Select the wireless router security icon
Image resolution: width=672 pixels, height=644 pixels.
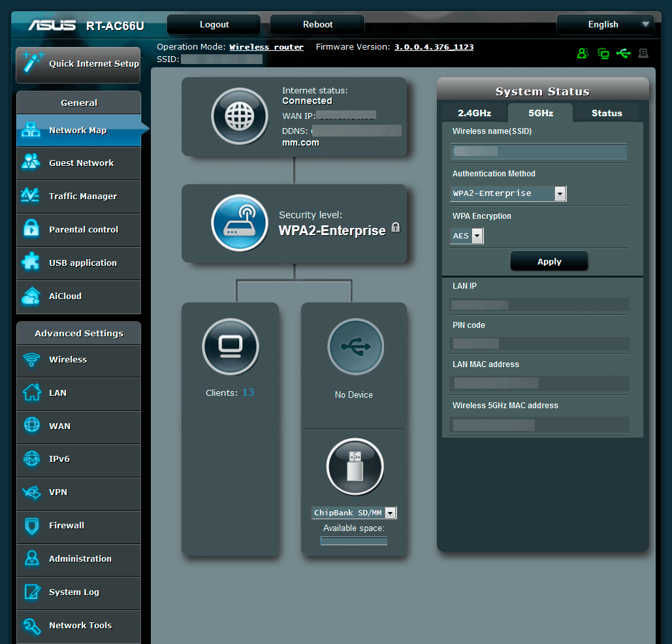pyautogui.click(x=239, y=223)
